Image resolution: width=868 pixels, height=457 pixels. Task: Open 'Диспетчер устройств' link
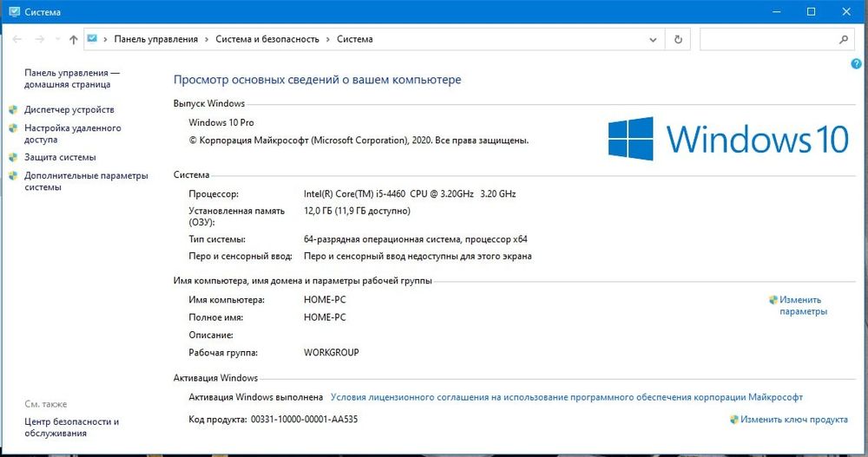(x=69, y=109)
